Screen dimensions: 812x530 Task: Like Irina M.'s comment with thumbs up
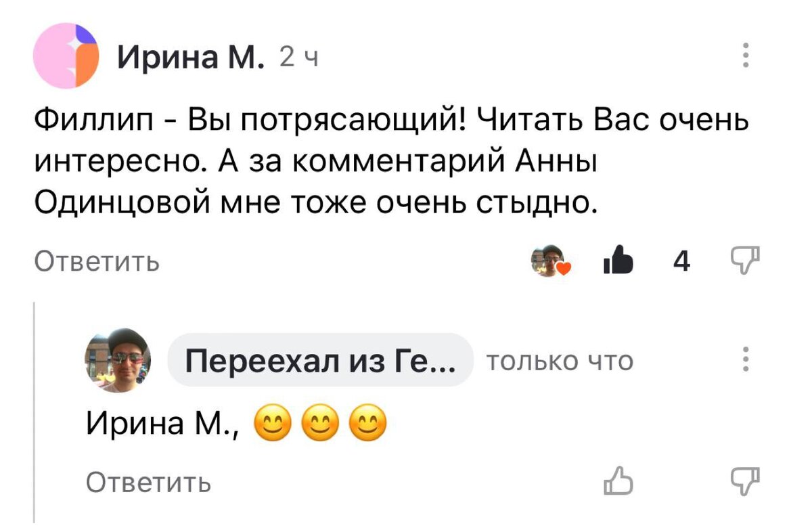pos(618,261)
